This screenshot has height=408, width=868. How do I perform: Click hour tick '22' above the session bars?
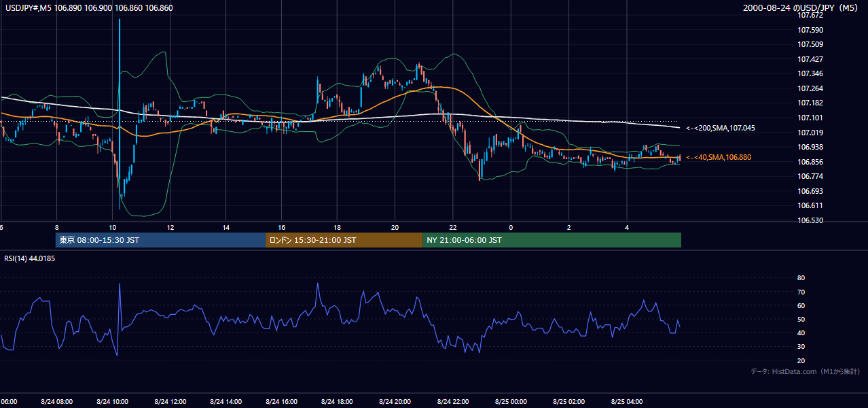coord(452,228)
